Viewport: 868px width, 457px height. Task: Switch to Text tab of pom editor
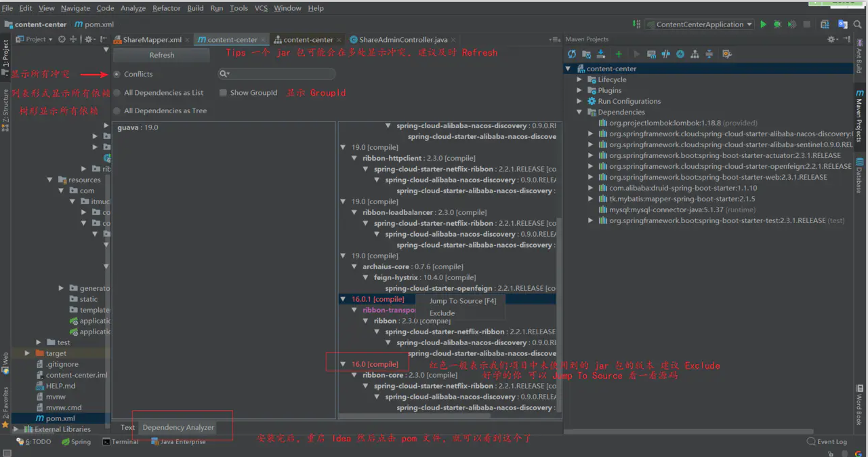(127, 427)
